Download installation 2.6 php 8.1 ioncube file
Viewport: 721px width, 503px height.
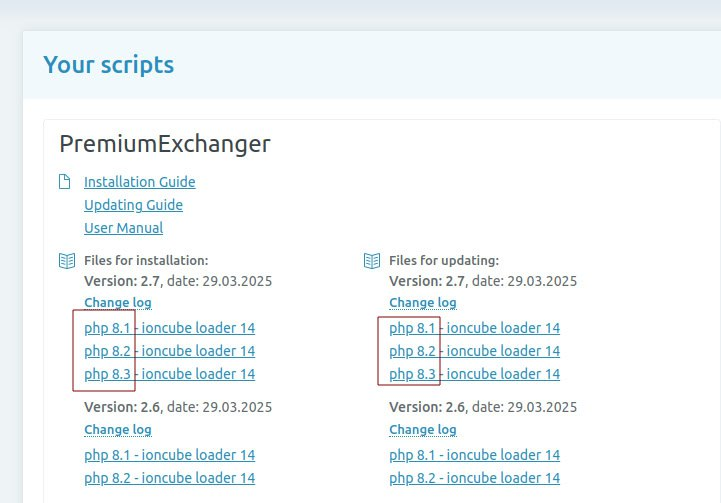pyautogui.click(x=169, y=455)
